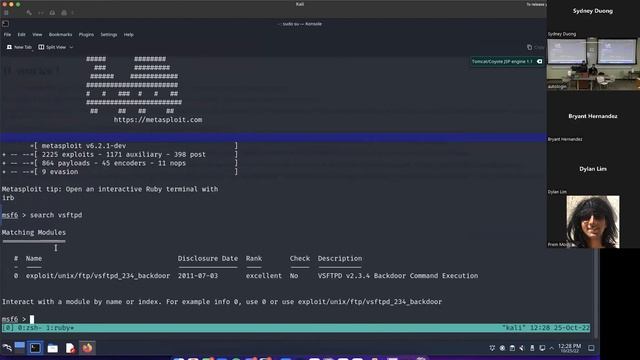Click the New Tab button
The height and width of the screenshot is (360, 640).
(19, 47)
